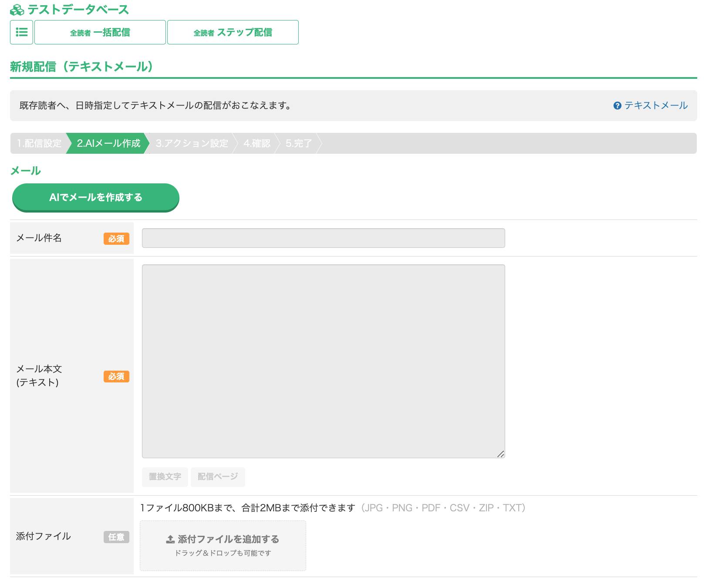Open the list menu icon button
Viewport: 709px width, 588px height.
pos(22,32)
